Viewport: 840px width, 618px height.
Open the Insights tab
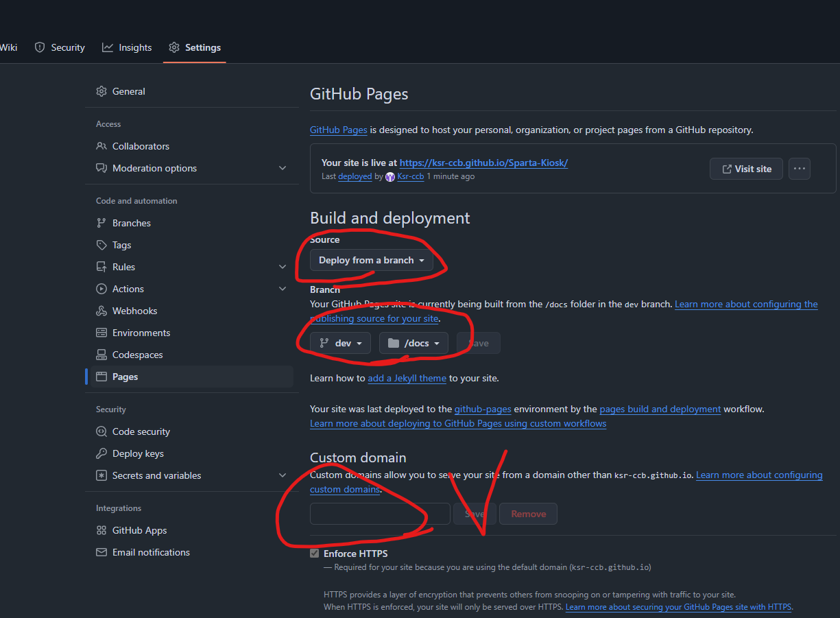tap(127, 47)
